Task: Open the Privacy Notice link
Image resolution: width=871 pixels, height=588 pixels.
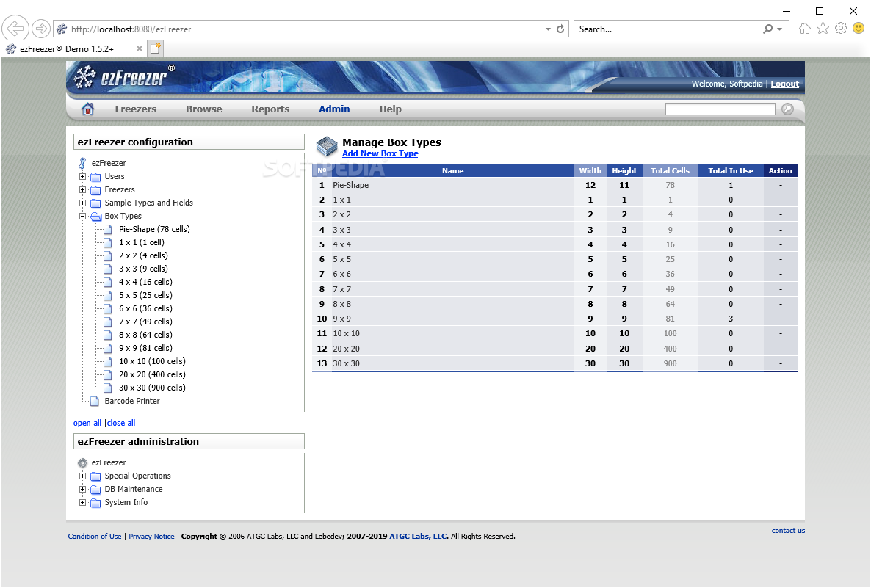Action: point(151,537)
